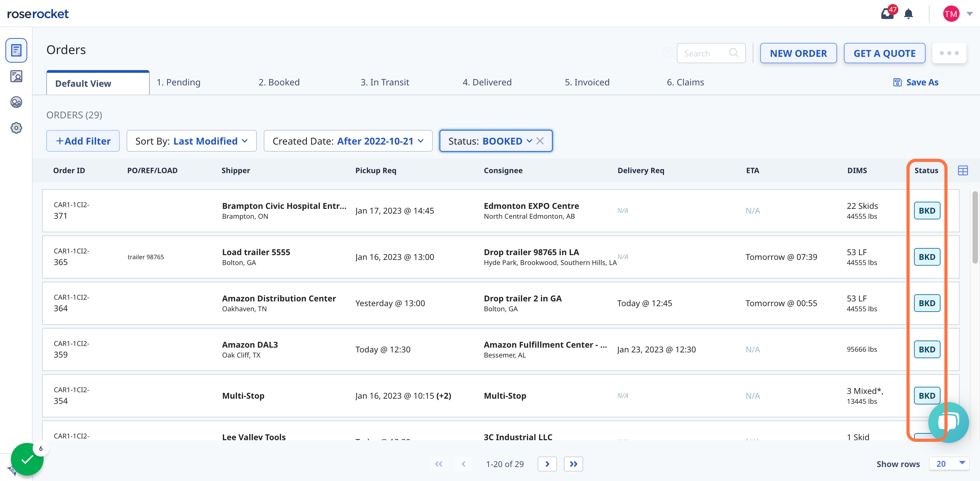
Task: Switch to the 2. Booked tab
Action: click(279, 82)
